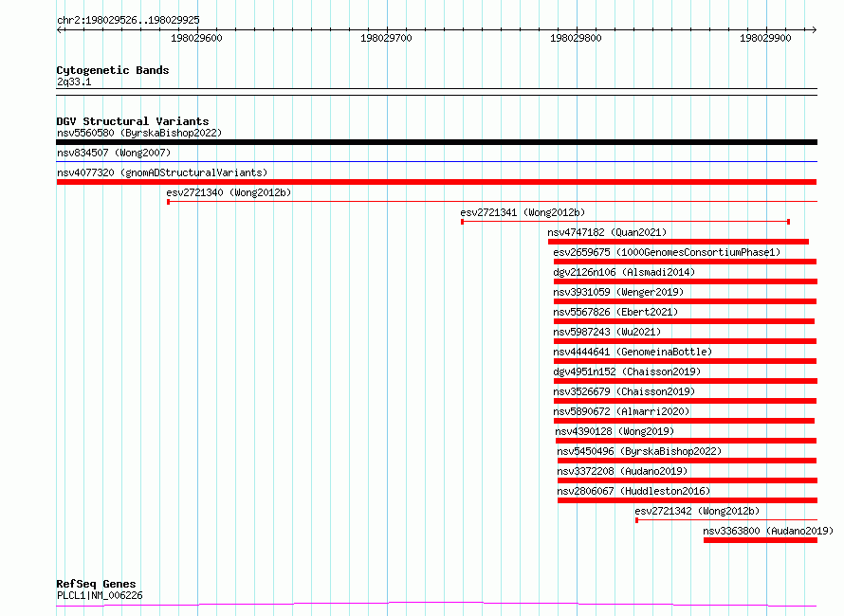Click nsv3931059 (Wenger2019) variant label
The image size is (844, 616).
(618, 292)
